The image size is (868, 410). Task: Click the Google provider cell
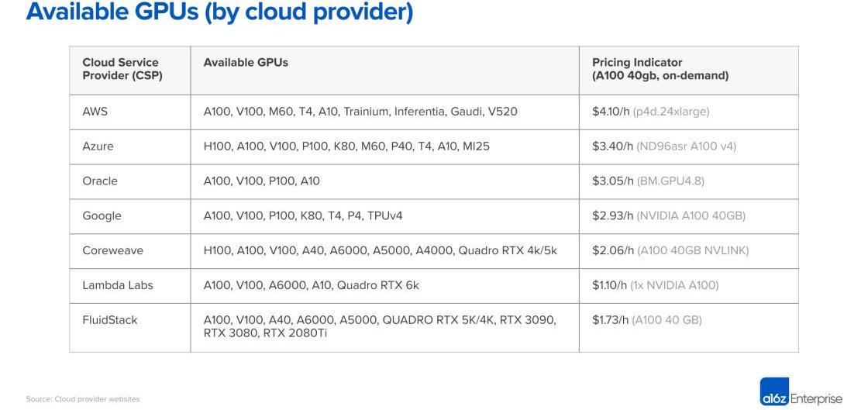tap(102, 216)
